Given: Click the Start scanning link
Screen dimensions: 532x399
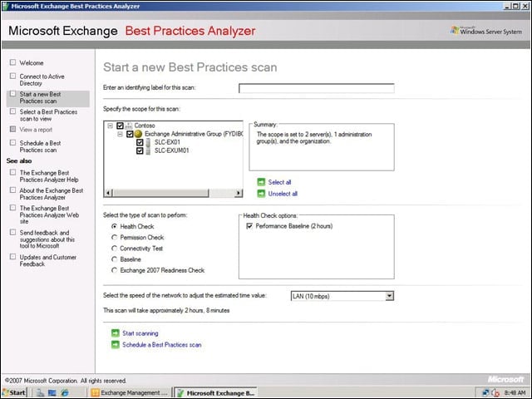Looking at the screenshot, I should click(140, 333).
